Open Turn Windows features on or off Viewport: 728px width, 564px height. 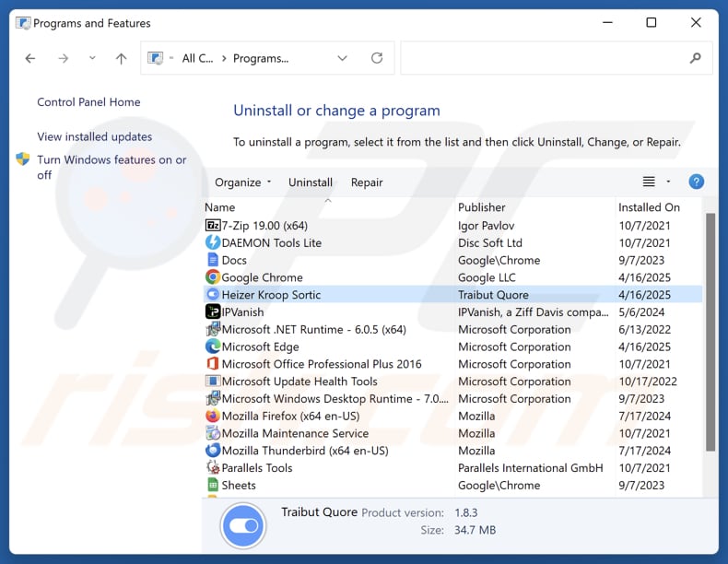(x=112, y=167)
